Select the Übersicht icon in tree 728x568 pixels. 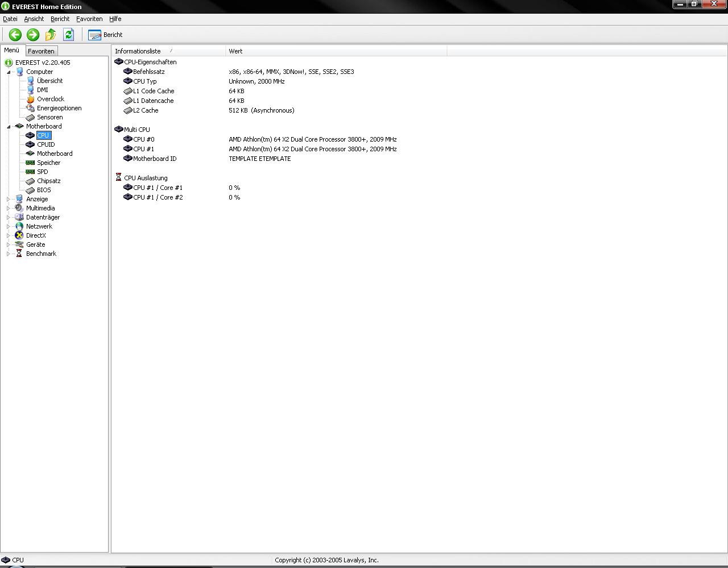(30, 81)
